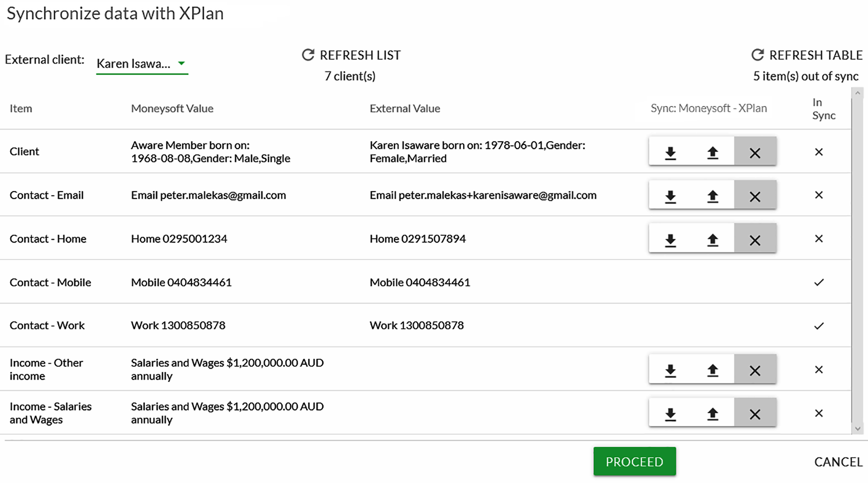The height and width of the screenshot is (483, 868).
Task: Click download arrow in Contact - Email row
Action: [670, 196]
